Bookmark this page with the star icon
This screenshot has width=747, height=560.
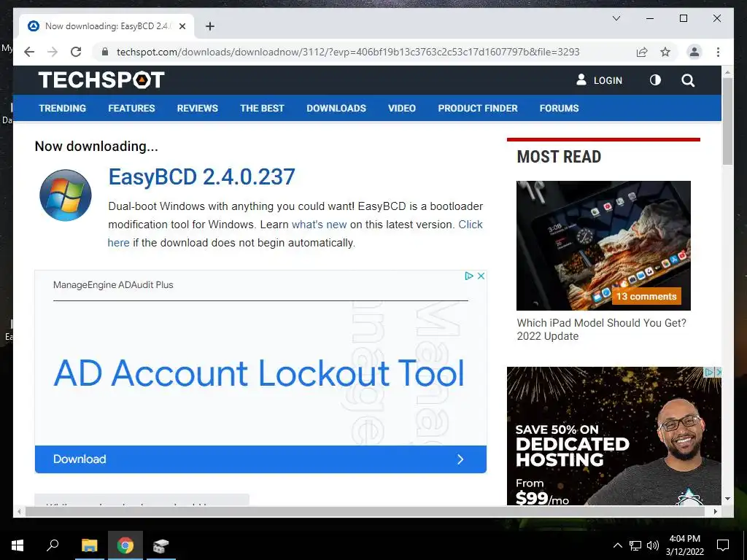click(665, 52)
